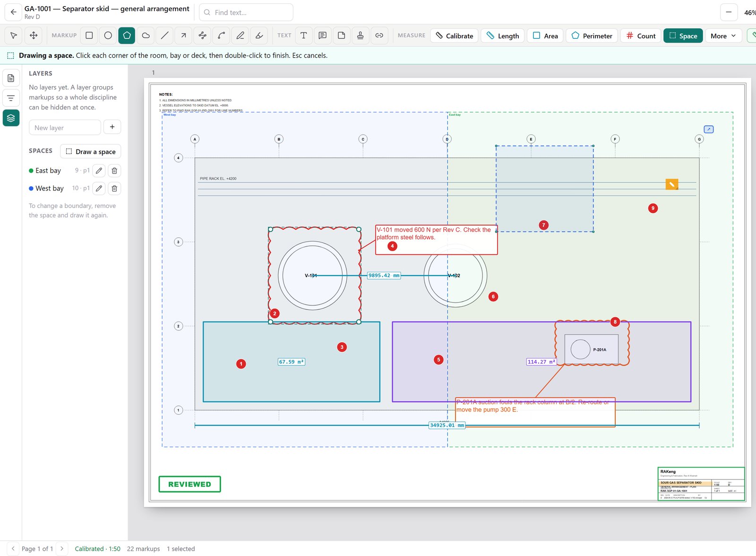Screen dimensions: 756x556
Task: Select the arc curve tool
Action: coord(222,35)
